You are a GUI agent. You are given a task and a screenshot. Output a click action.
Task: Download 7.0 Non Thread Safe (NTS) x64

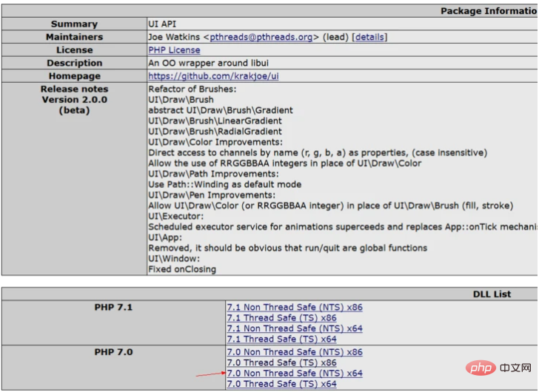pos(295,374)
